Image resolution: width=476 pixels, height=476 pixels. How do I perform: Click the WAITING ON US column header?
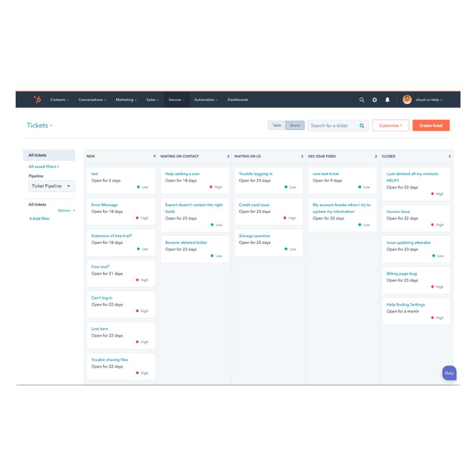click(268, 156)
